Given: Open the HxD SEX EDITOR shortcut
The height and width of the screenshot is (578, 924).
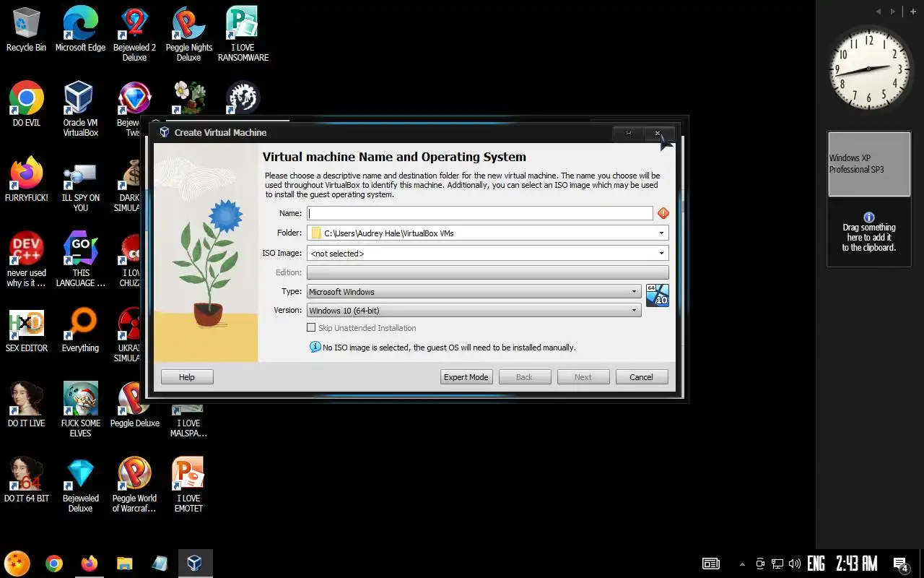Looking at the screenshot, I should [26, 329].
